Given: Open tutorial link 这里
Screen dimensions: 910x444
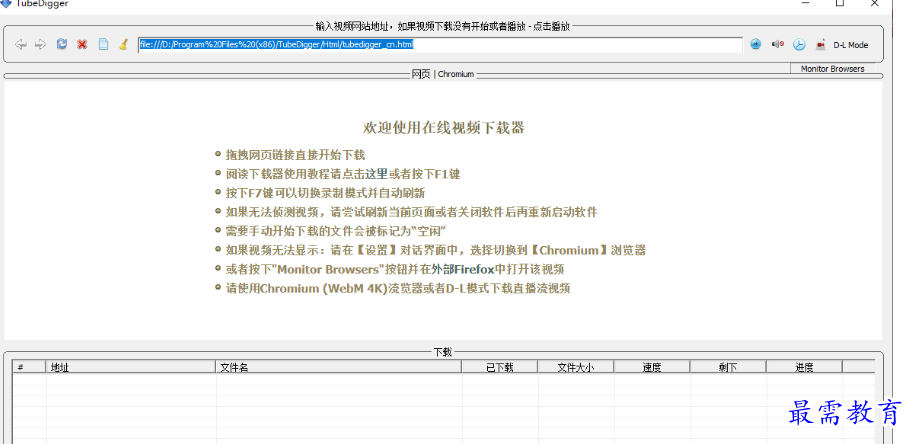Looking at the screenshot, I should tap(377, 174).
